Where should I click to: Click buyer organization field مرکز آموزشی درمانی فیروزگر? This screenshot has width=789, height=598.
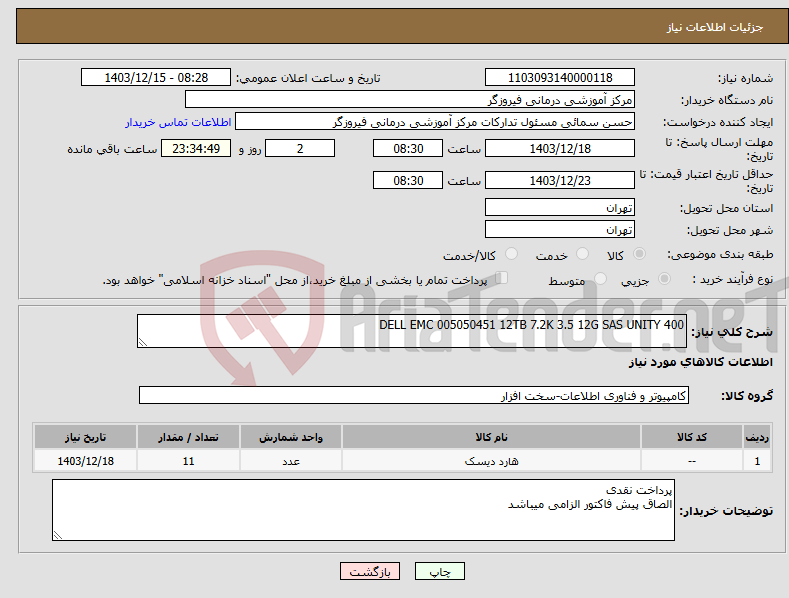pos(410,100)
